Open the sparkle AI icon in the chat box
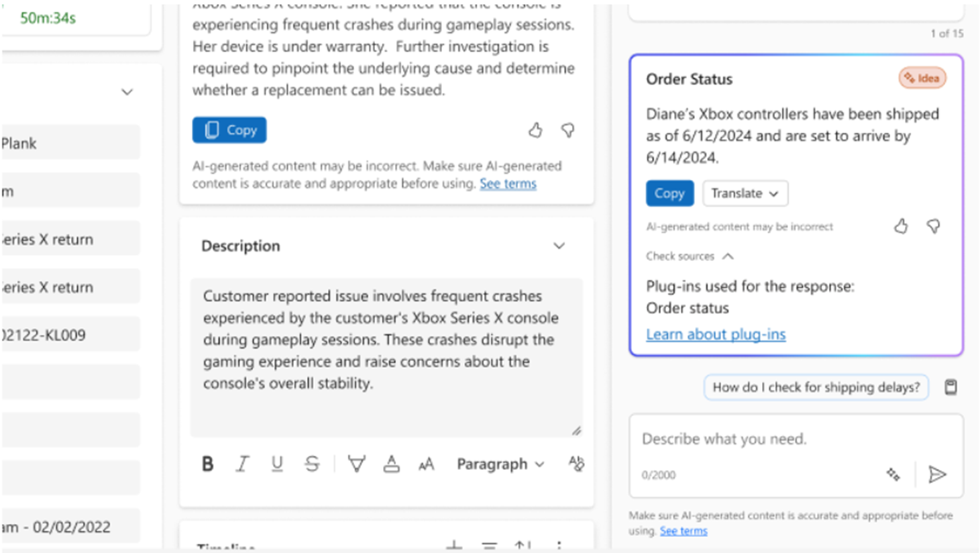 893,474
